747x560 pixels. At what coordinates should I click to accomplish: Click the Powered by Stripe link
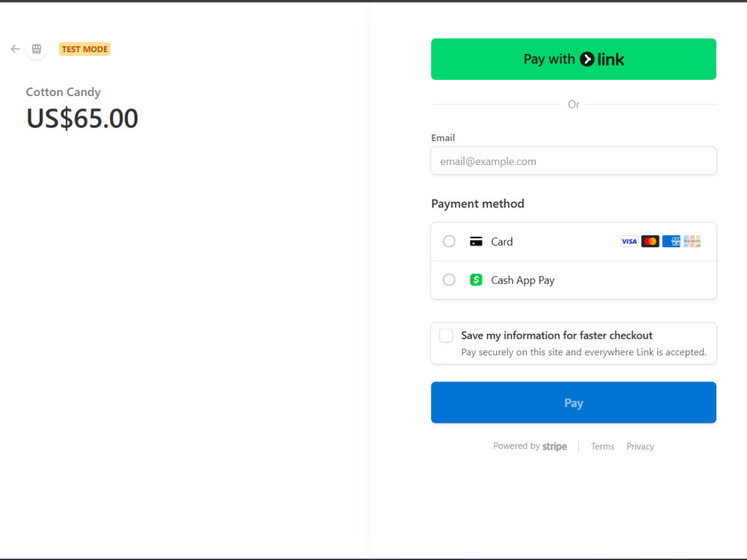530,447
